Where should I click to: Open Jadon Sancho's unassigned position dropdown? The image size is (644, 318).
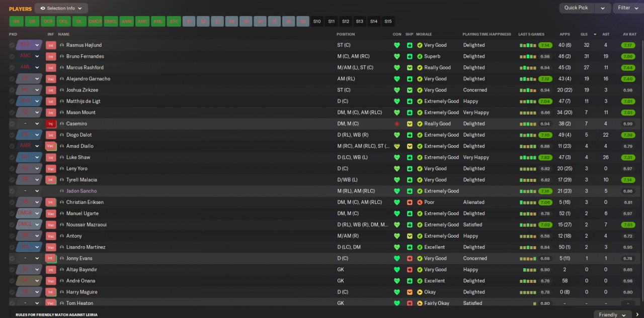coord(29,191)
